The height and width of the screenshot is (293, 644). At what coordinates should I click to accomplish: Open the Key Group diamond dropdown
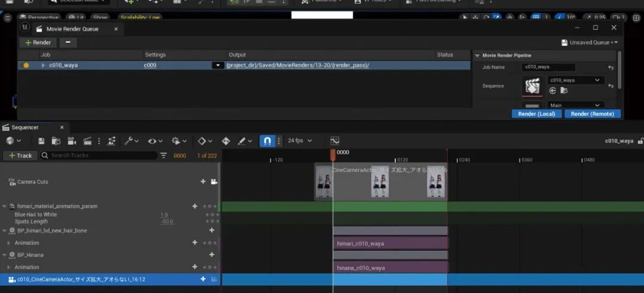pyautogui.click(x=205, y=141)
